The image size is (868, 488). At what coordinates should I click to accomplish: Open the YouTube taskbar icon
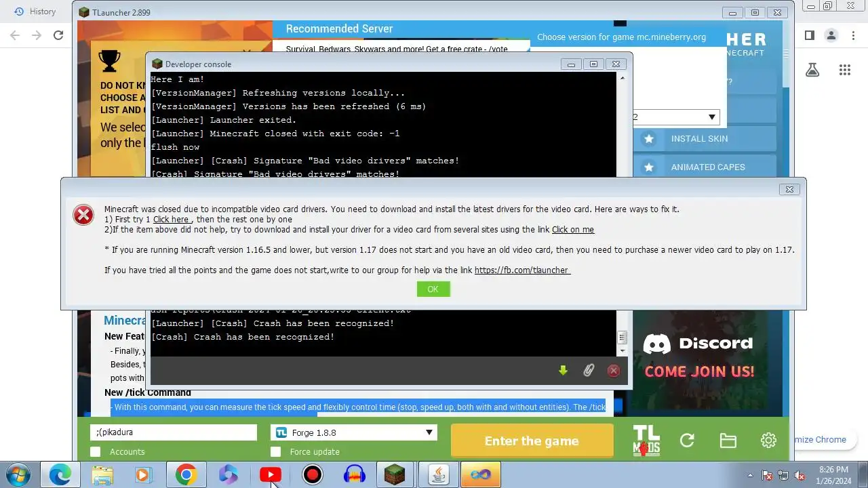pyautogui.click(x=271, y=474)
